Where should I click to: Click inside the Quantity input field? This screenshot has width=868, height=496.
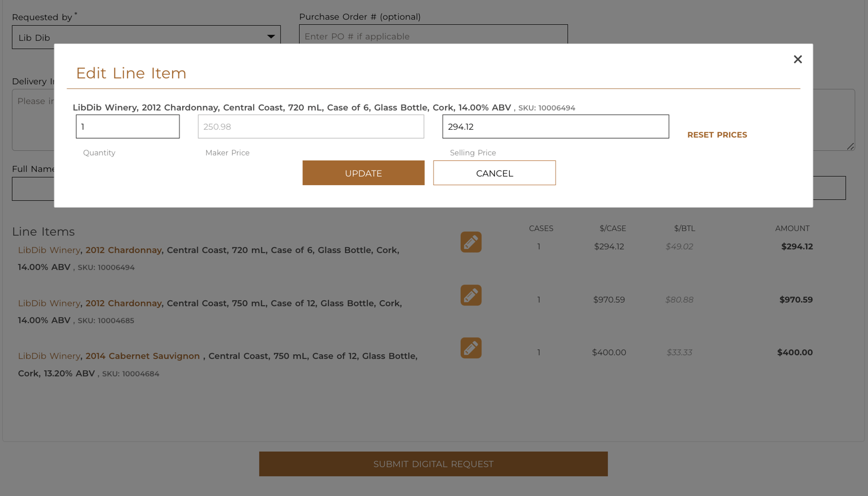(x=127, y=126)
